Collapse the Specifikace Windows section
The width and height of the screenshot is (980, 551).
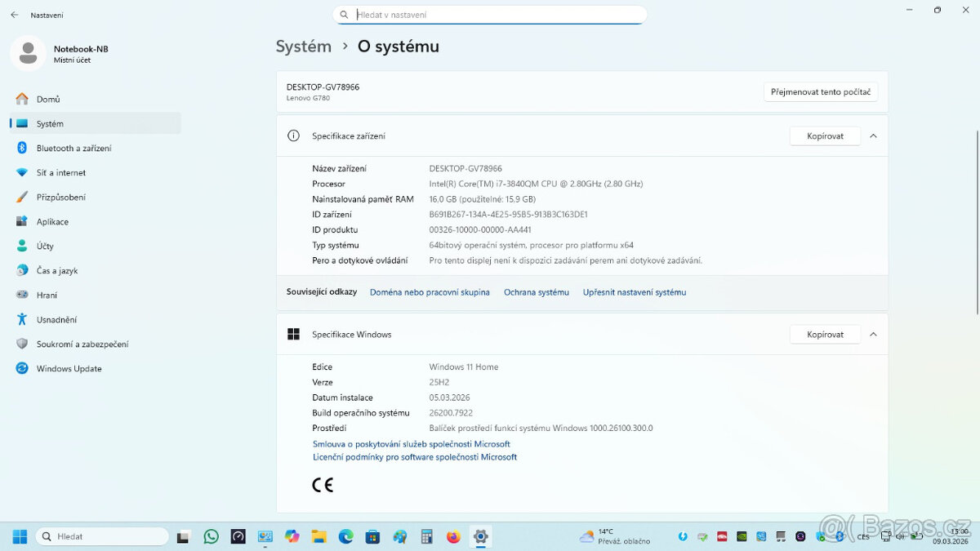tap(873, 334)
